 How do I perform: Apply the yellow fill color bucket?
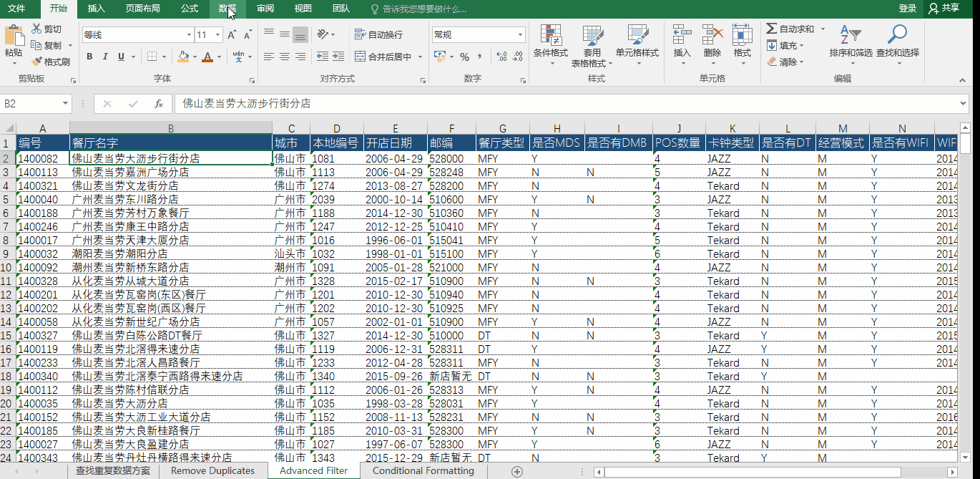(x=184, y=57)
